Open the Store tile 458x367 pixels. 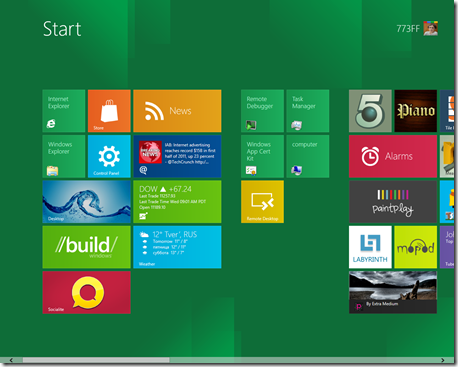pyautogui.click(x=109, y=111)
